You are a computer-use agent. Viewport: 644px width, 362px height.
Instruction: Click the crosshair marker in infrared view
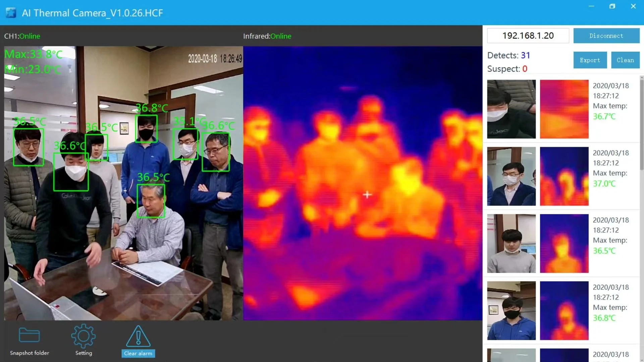coord(367,194)
